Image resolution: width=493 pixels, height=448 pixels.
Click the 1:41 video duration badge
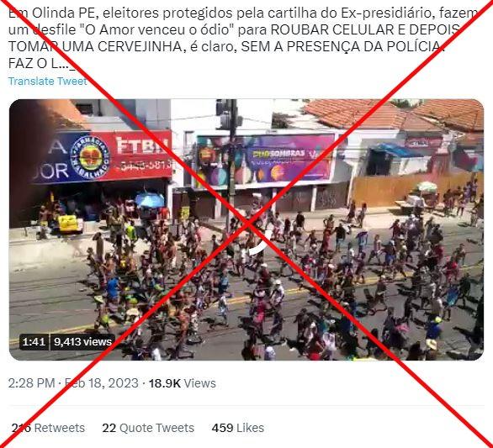34,341
